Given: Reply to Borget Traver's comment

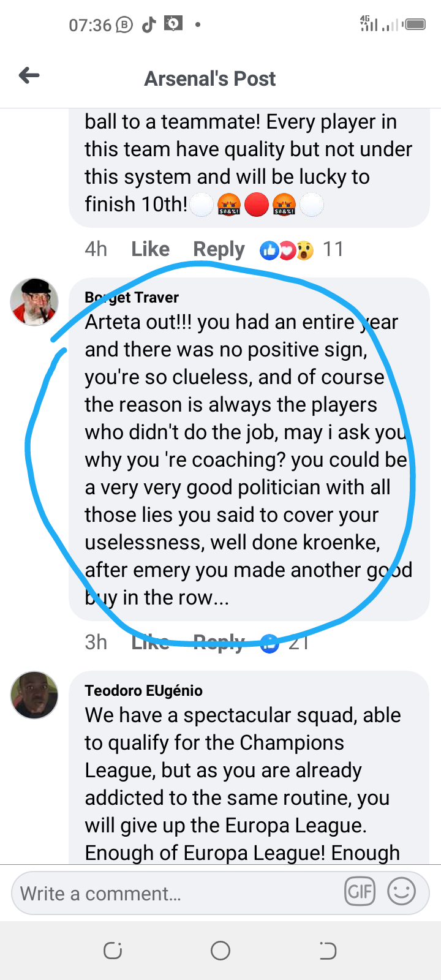Looking at the screenshot, I should pos(219,643).
